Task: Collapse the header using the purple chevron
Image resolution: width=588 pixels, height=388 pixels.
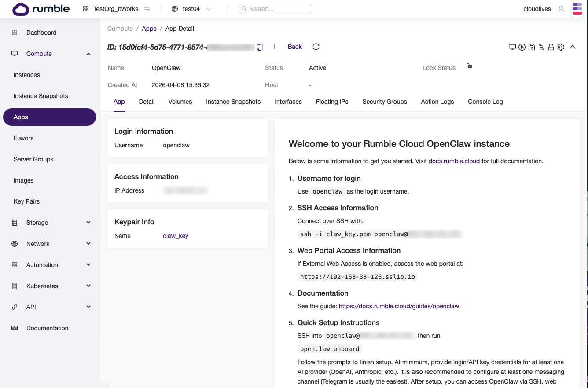Action: tap(573, 47)
